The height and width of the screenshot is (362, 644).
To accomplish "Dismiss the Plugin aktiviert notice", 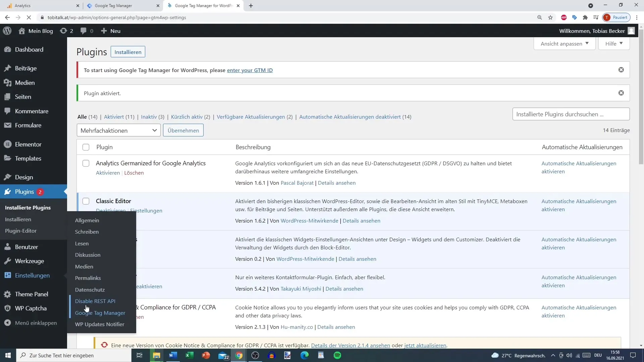I will 621,93.
